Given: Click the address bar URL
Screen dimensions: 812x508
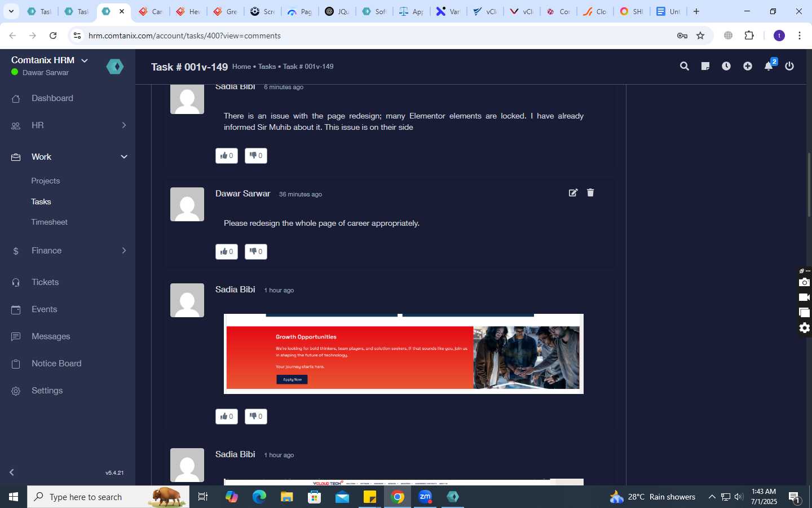Looking at the screenshot, I should pyautogui.click(x=184, y=36).
